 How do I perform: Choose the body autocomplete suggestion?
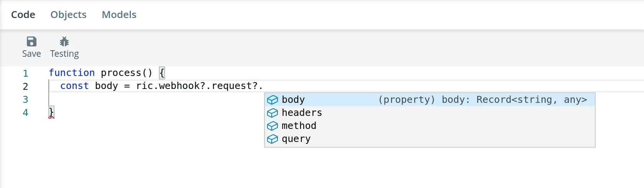(x=293, y=100)
